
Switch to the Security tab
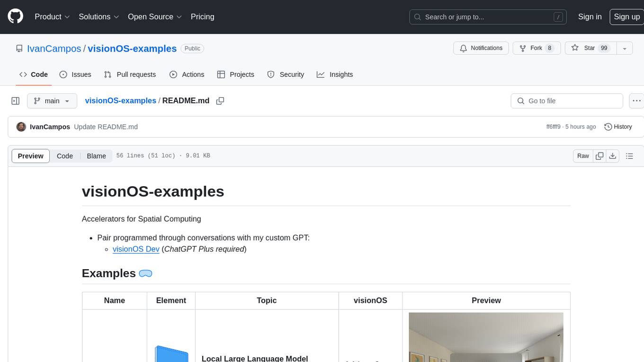286,74
